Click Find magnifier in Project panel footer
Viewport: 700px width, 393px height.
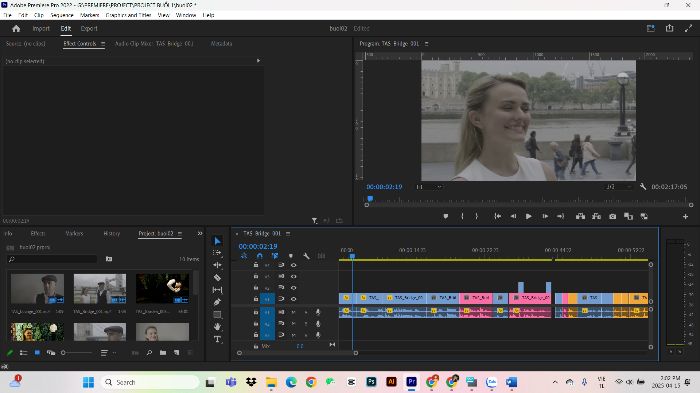coord(149,353)
